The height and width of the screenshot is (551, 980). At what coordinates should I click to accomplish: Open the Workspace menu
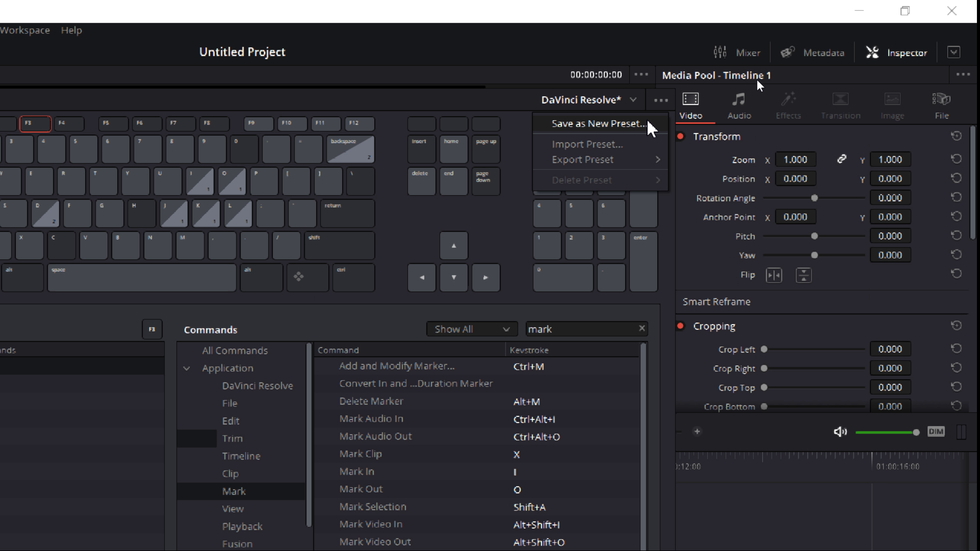point(25,30)
